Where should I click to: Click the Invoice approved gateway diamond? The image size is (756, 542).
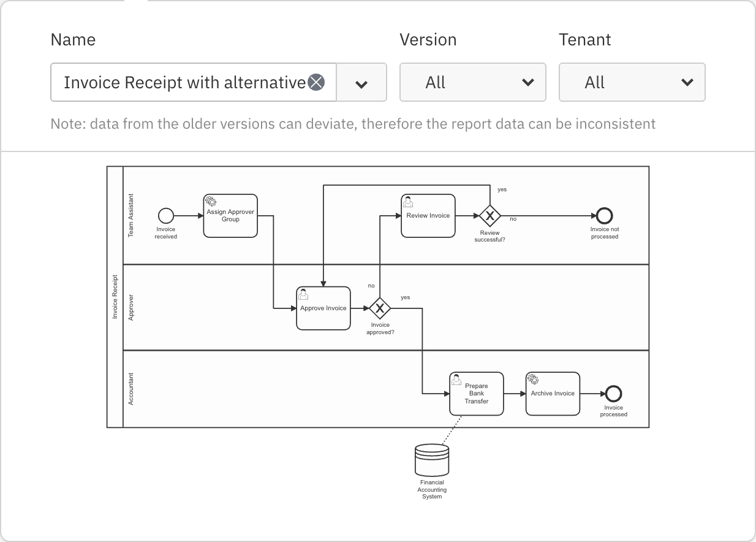pyautogui.click(x=380, y=308)
